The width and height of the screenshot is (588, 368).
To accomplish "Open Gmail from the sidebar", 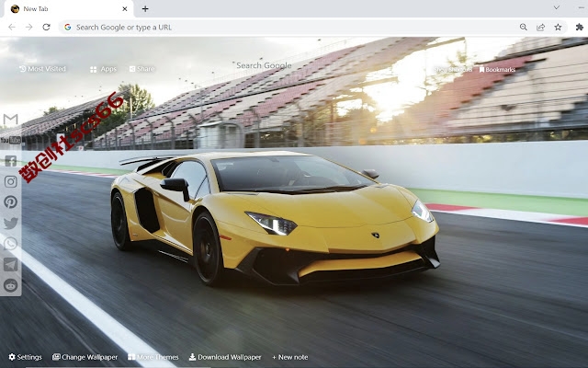I will (10, 120).
